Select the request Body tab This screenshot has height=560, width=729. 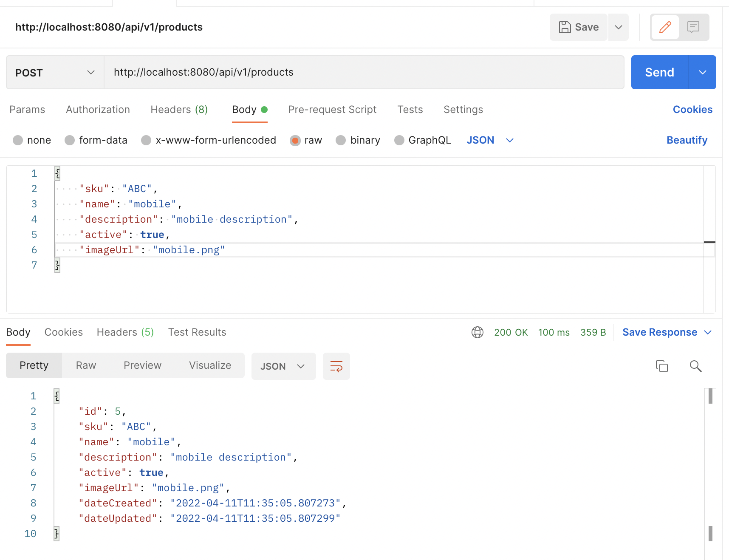click(x=249, y=110)
